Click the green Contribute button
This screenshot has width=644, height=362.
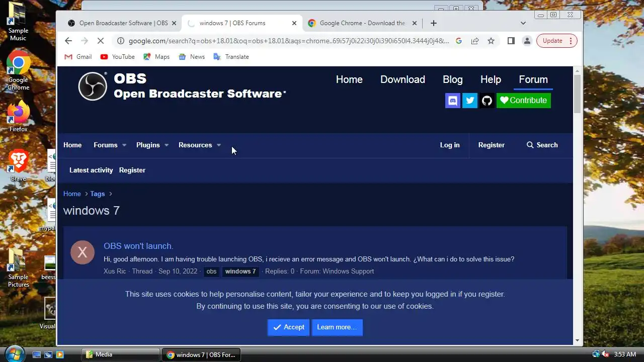click(x=523, y=100)
